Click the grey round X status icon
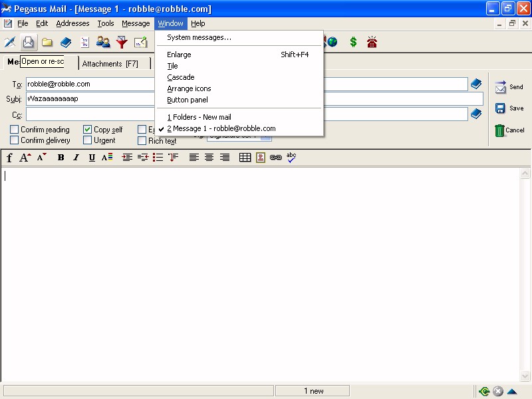532x399 pixels. (x=497, y=392)
